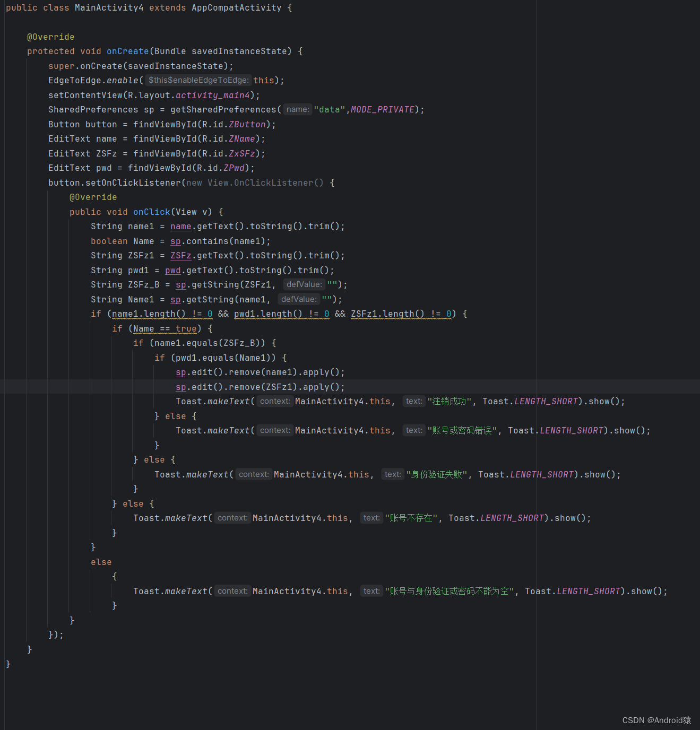Click the "账号与身份验证或密码不能为空" string

(x=450, y=591)
